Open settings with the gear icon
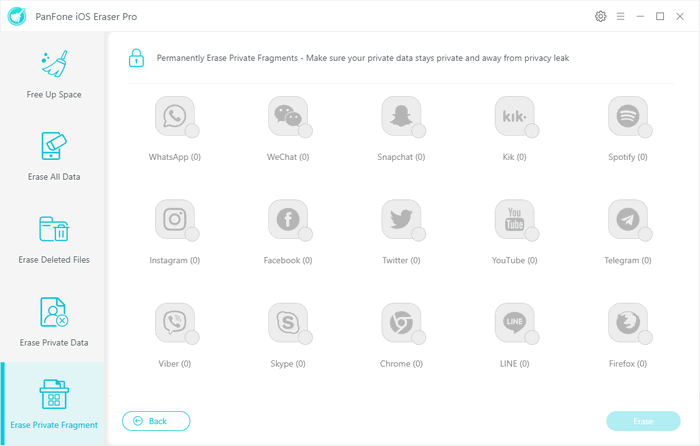Image resolution: width=700 pixels, height=446 pixels. [x=600, y=17]
